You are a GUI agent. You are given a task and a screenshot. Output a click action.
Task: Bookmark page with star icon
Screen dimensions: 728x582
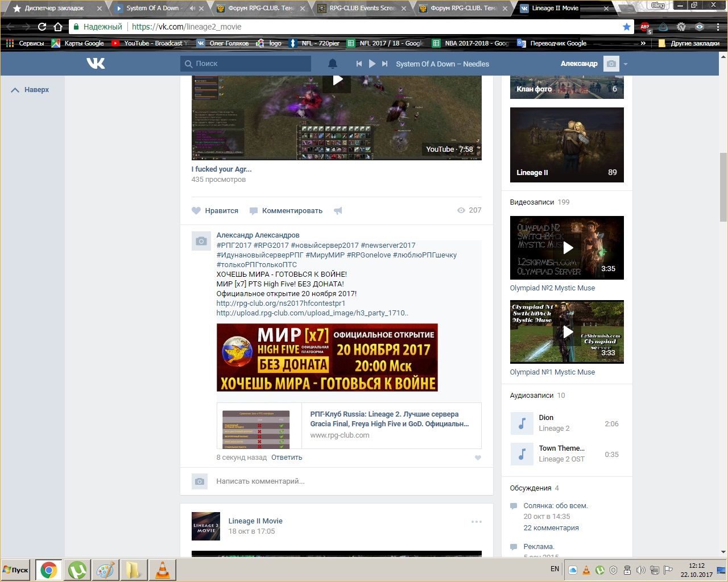(x=627, y=27)
